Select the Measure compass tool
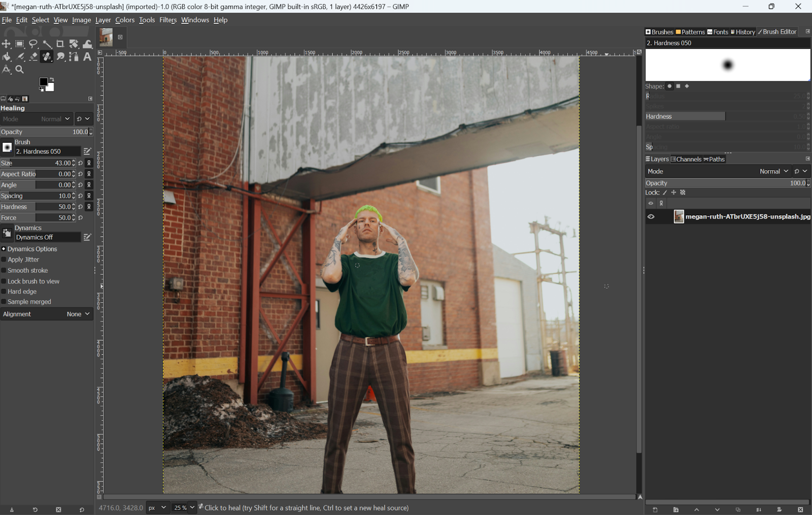 (x=6, y=70)
